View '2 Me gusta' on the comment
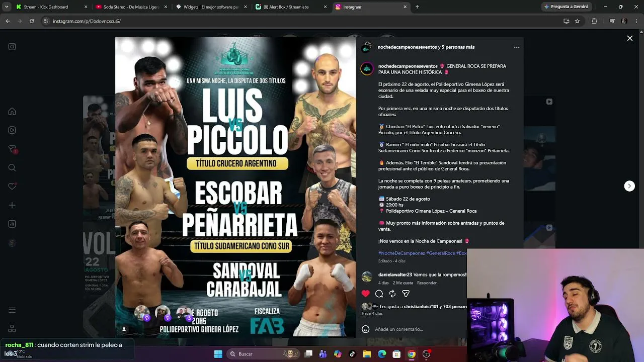The height and width of the screenshot is (362, 644). click(x=403, y=283)
